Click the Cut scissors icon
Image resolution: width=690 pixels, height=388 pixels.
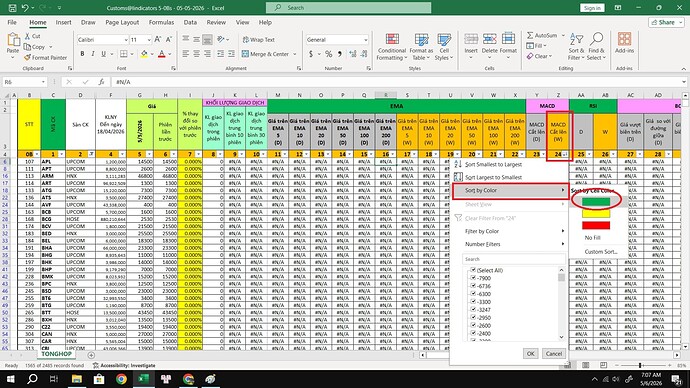tap(28, 36)
